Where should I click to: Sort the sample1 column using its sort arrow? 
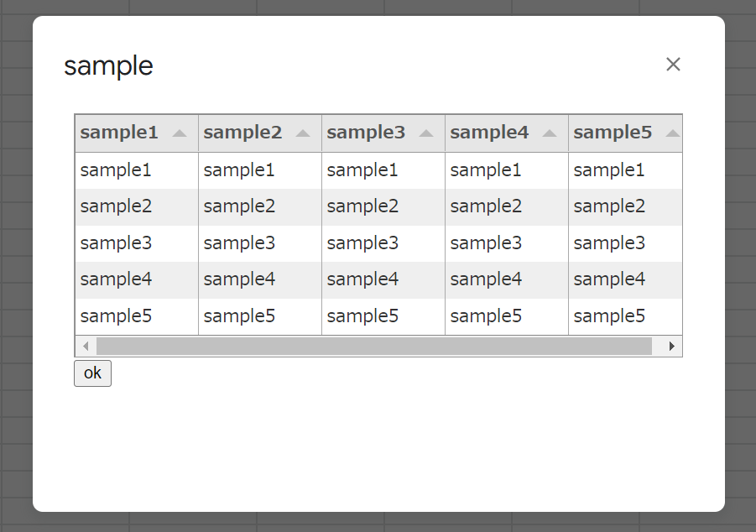point(180,133)
